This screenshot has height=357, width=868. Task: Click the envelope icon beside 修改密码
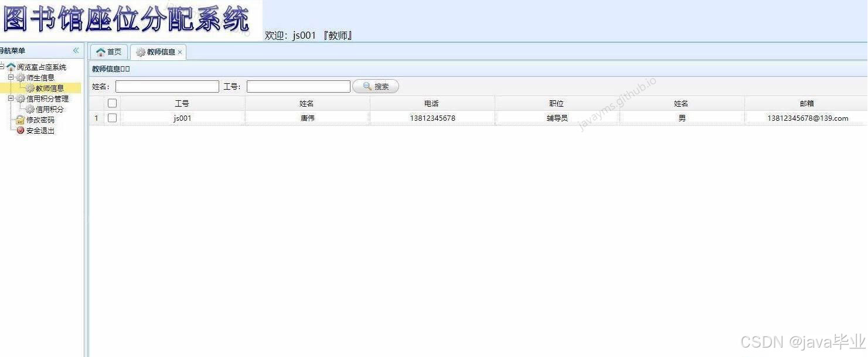click(x=21, y=120)
